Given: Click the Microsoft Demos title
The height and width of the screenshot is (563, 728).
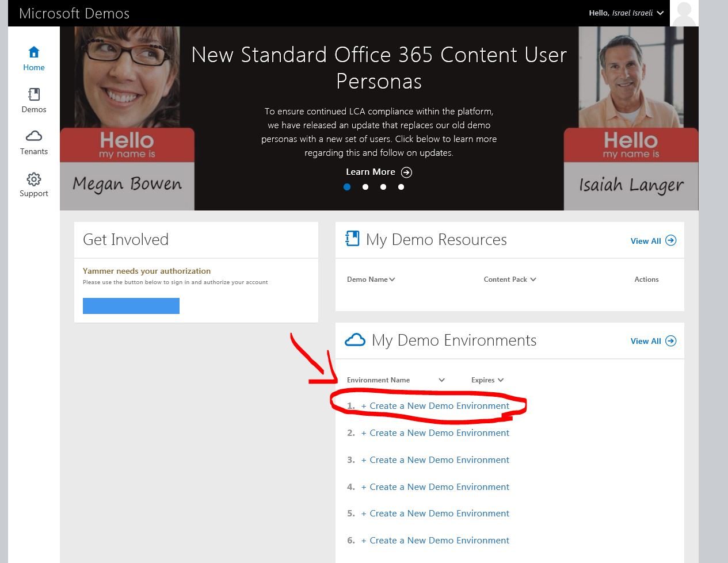Looking at the screenshot, I should 74,13.
